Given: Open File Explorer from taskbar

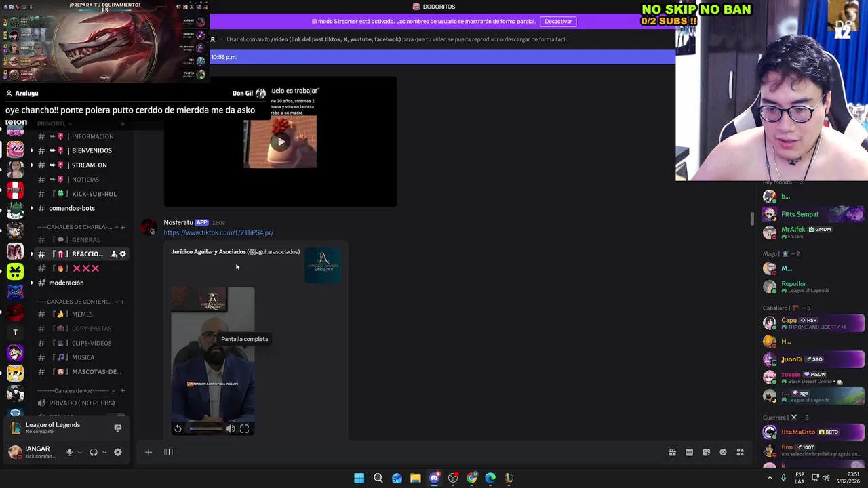Looking at the screenshot, I should click(x=415, y=478).
